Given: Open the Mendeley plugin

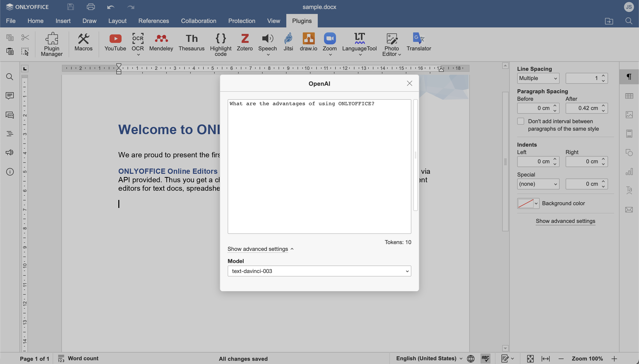Looking at the screenshot, I should click(x=161, y=42).
